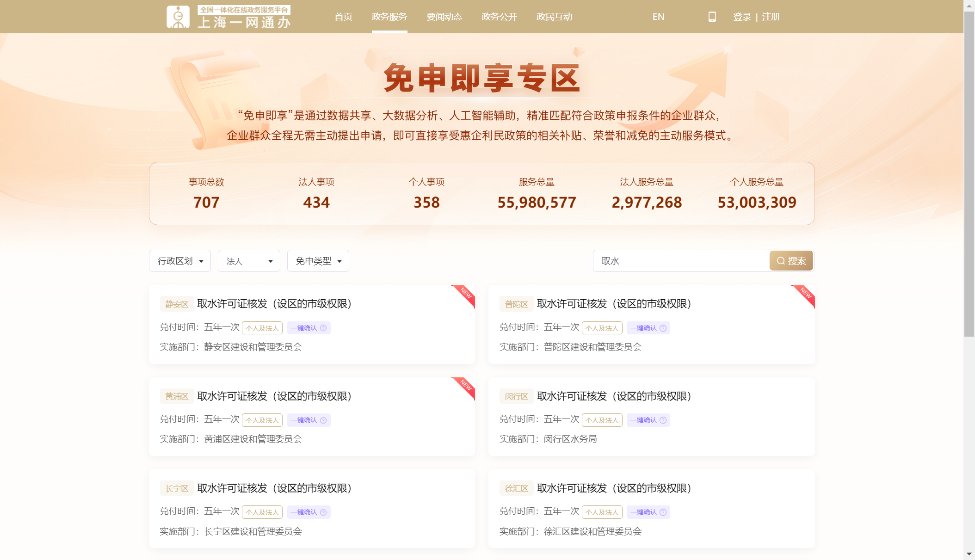The width and height of the screenshot is (975, 560).
Task: Click the mobile phone icon in header
Action: pyautogui.click(x=712, y=17)
